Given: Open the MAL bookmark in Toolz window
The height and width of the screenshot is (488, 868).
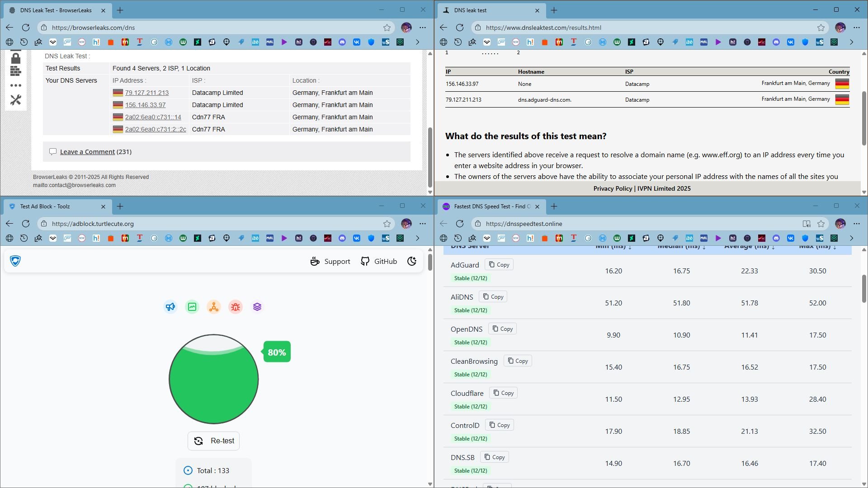Looking at the screenshot, I should point(270,238).
